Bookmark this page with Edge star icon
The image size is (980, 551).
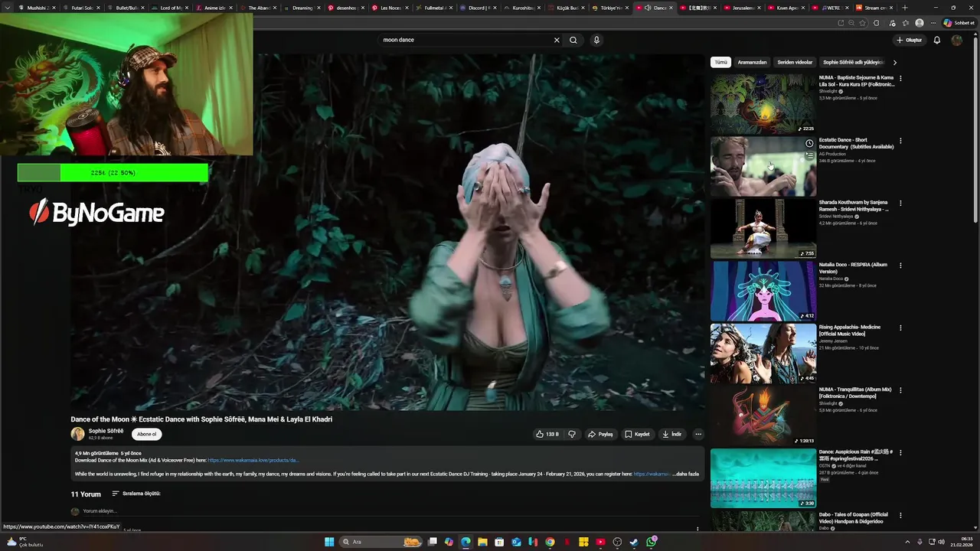tap(862, 23)
